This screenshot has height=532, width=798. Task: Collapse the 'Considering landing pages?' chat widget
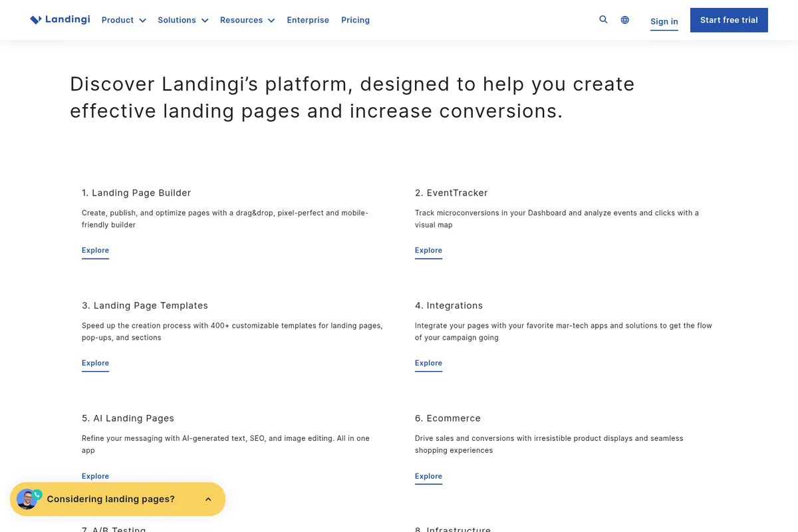pos(207,499)
